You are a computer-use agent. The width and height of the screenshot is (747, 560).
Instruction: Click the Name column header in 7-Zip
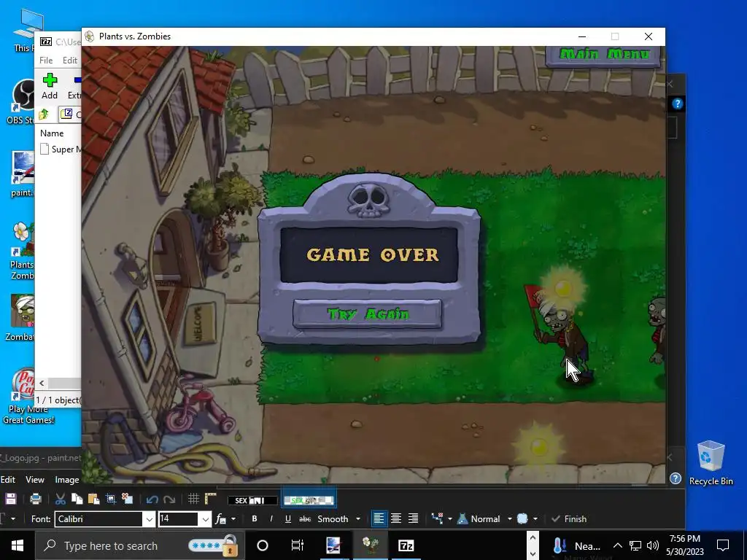(52, 133)
